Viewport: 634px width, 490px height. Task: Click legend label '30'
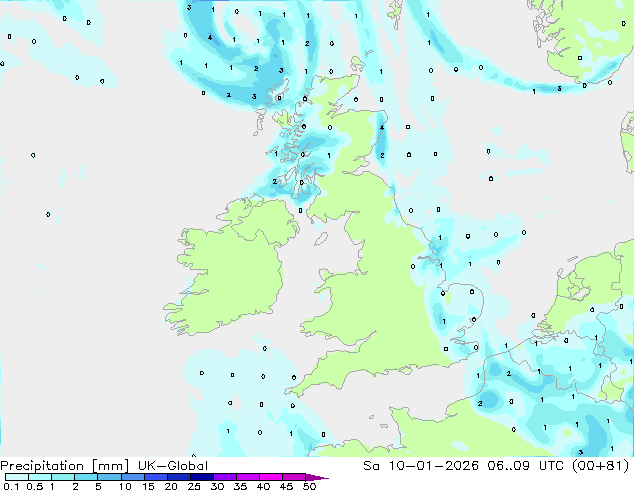coord(217,486)
